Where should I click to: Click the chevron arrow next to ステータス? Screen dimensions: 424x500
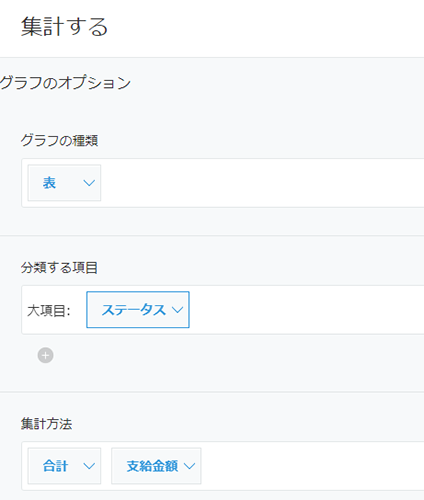[x=178, y=310]
